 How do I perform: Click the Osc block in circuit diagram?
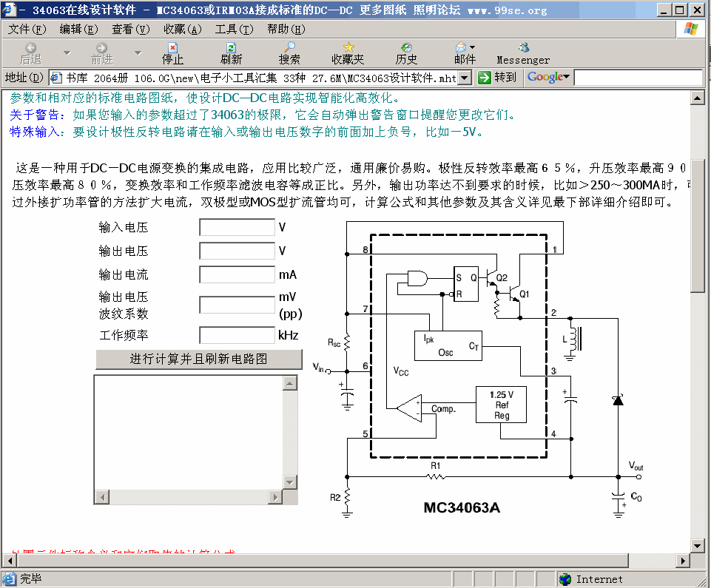(x=448, y=345)
